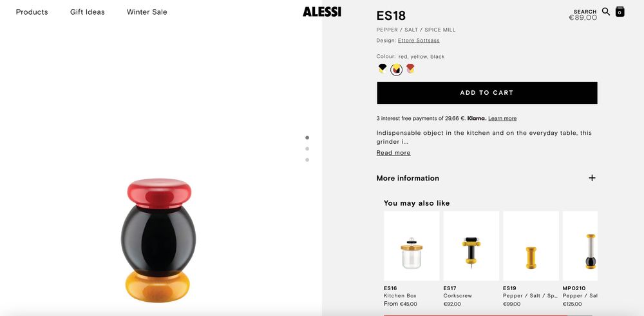Open ES19 yellow mill product thumbnail
Screen dimensions: 644x316
[531, 246]
